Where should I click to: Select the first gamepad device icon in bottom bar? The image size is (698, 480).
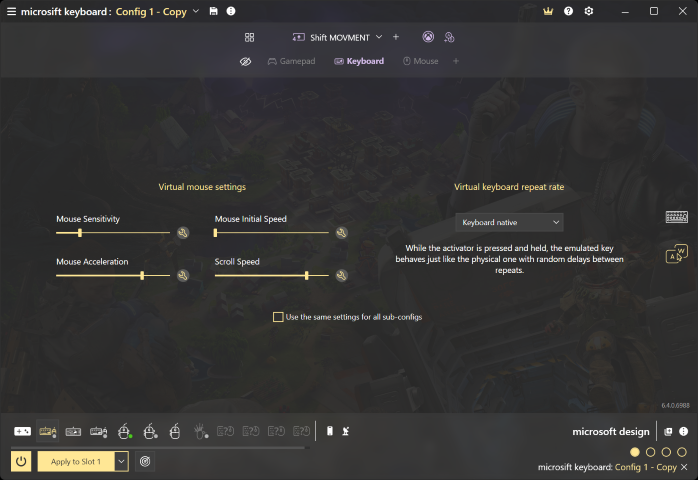click(22, 431)
